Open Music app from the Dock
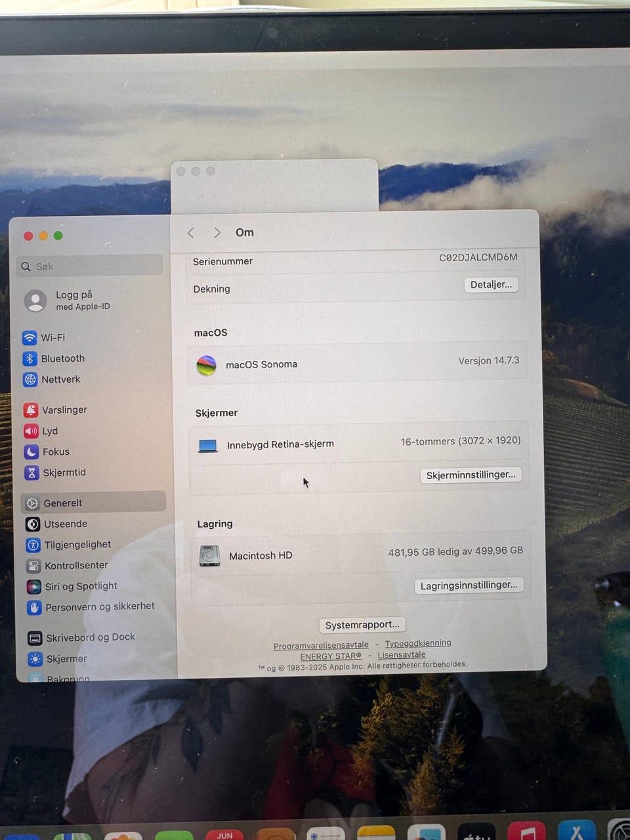The image size is (630, 840). tap(526, 831)
